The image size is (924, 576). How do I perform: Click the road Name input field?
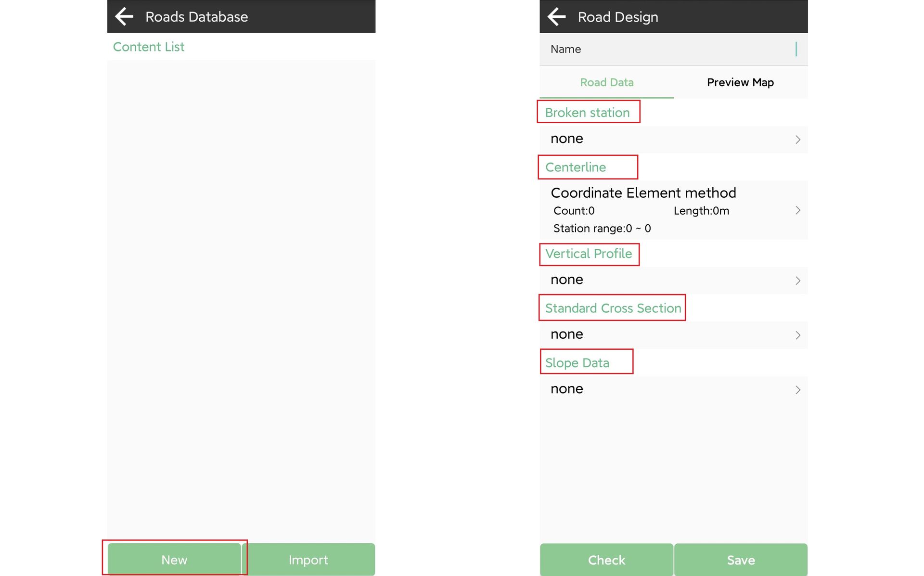674,49
